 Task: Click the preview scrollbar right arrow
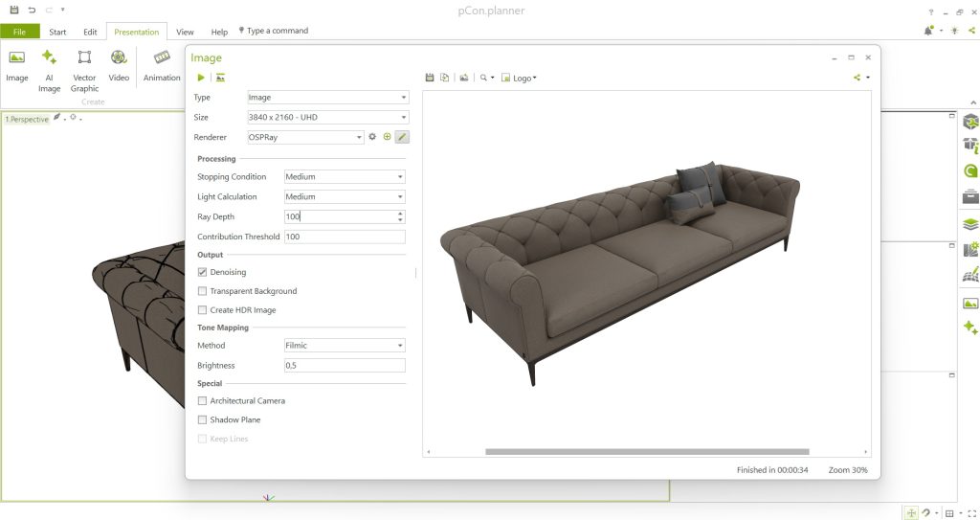865,452
